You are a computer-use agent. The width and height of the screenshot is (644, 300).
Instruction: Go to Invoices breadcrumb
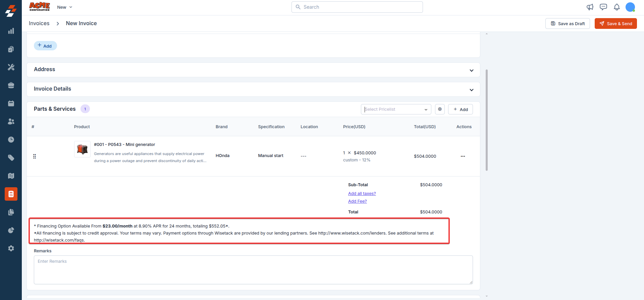(39, 23)
